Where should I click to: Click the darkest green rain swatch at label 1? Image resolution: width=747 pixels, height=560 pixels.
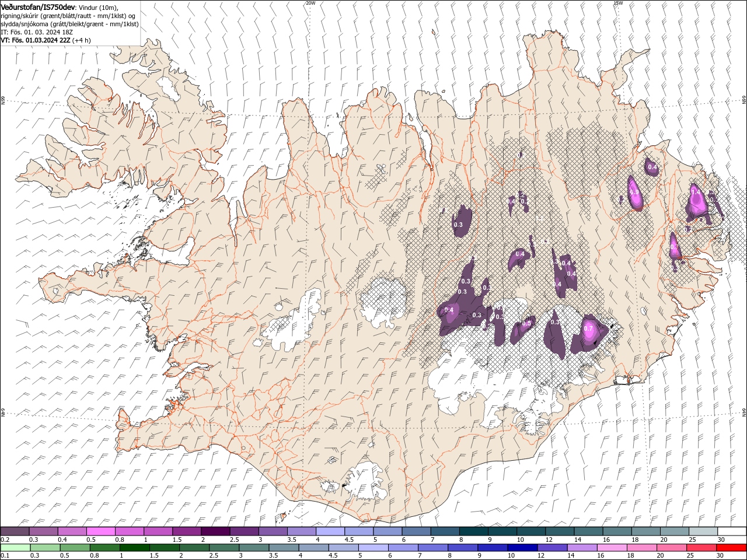pyautogui.click(x=134, y=548)
